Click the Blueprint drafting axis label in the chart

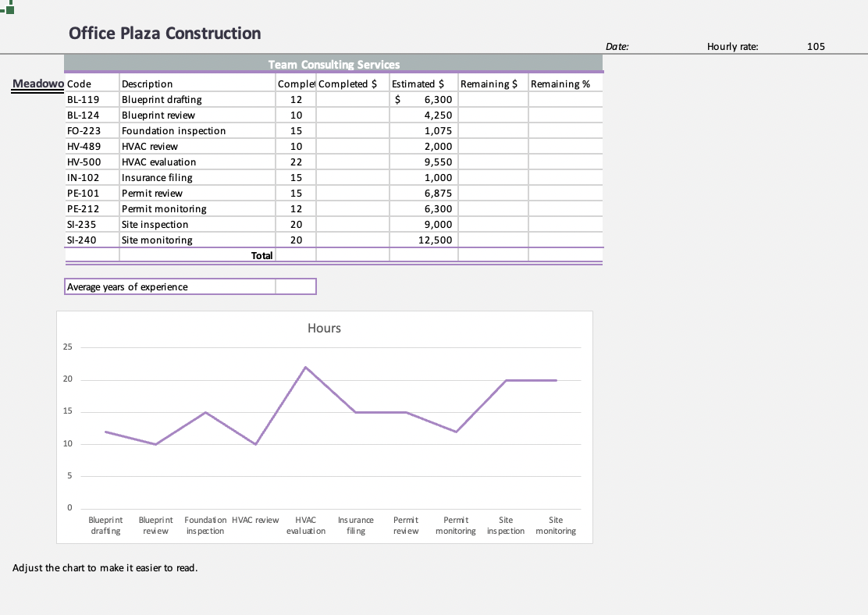[x=105, y=525]
